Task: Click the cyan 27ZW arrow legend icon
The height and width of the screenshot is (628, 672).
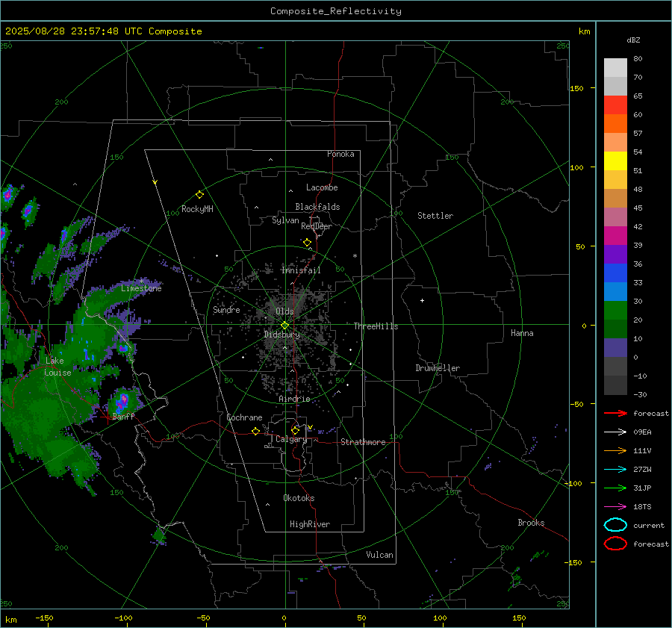Action: [615, 470]
